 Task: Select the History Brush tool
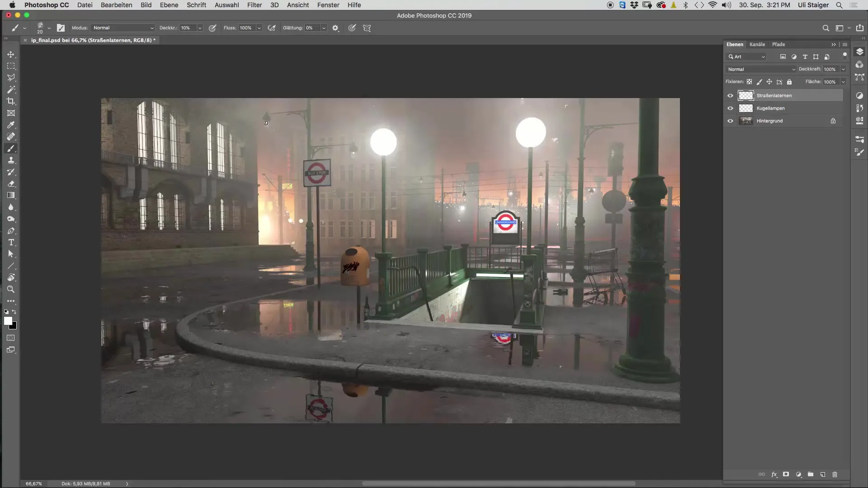click(x=11, y=172)
